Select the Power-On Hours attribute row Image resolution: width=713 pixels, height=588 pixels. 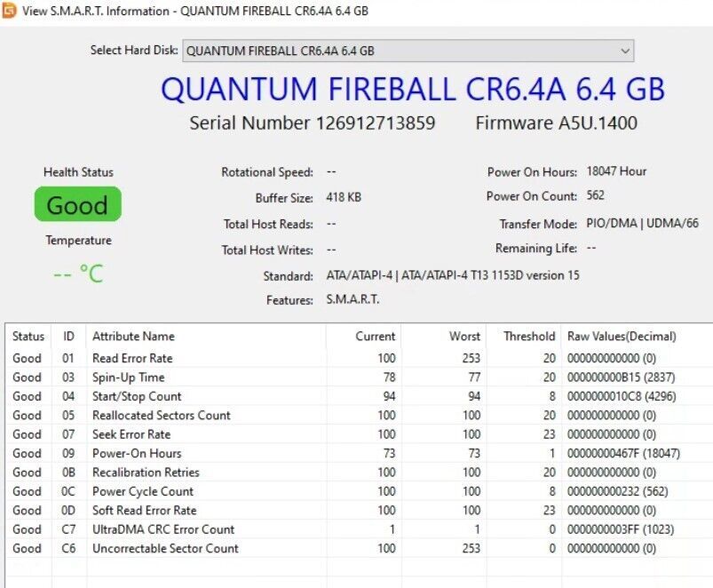[360, 453]
